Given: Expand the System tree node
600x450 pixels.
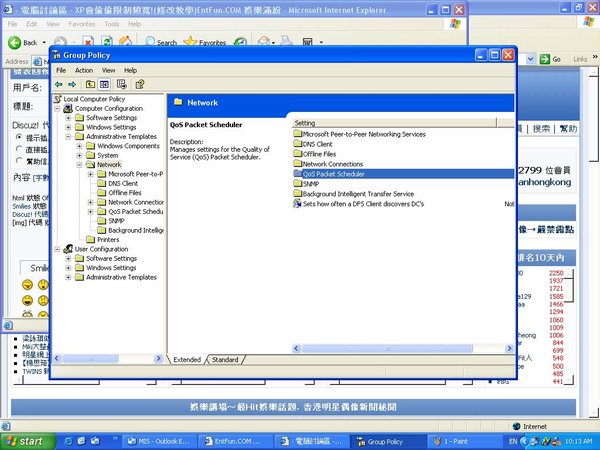Looking at the screenshot, I should point(79,155).
